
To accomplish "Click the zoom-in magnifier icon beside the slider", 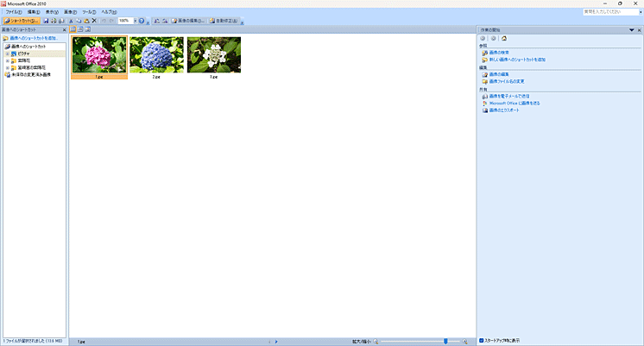I will click(467, 342).
